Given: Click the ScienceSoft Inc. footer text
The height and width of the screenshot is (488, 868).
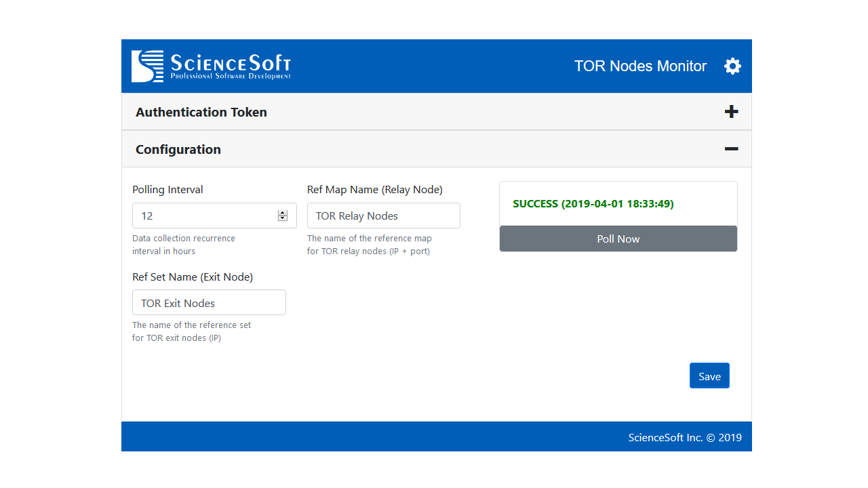Looking at the screenshot, I should pos(685,437).
